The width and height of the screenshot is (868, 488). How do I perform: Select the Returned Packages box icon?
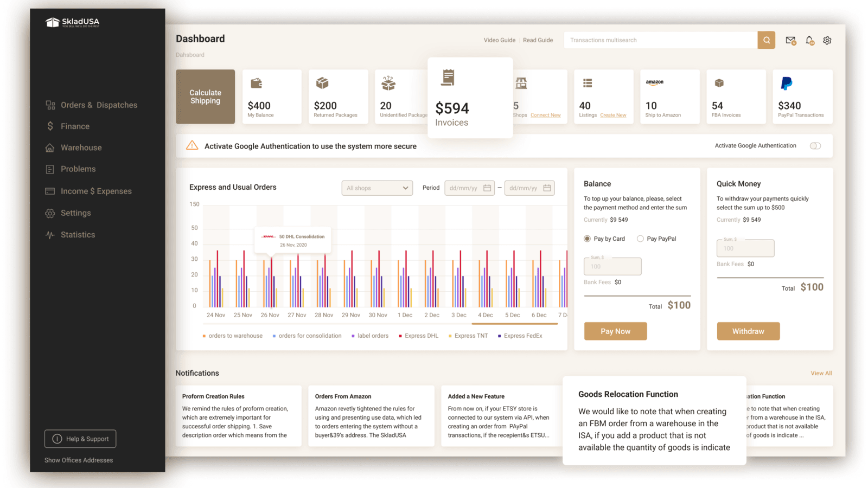[322, 83]
